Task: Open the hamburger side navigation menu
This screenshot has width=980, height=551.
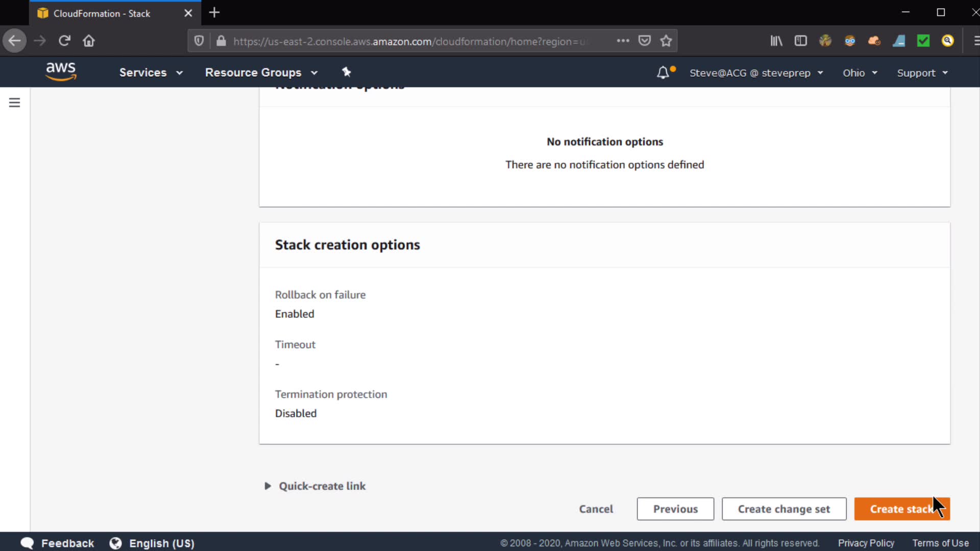Action: pyautogui.click(x=15, y=103)
